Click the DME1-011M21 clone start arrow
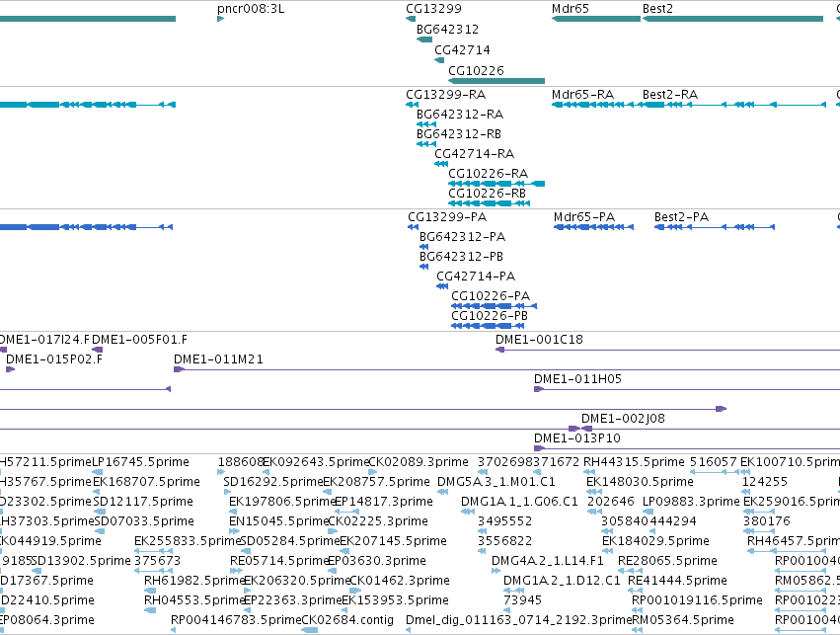Screen dimensions: 840x635 click(179, 369)
